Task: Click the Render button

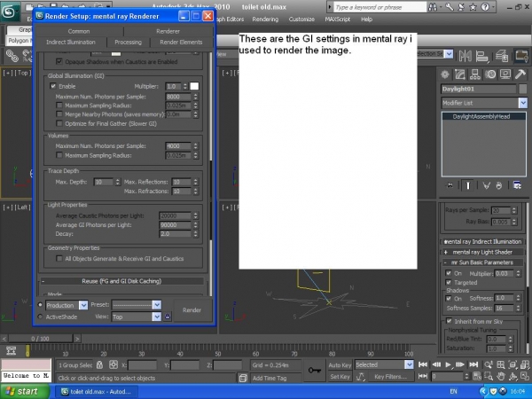Action: click(192, 310)
